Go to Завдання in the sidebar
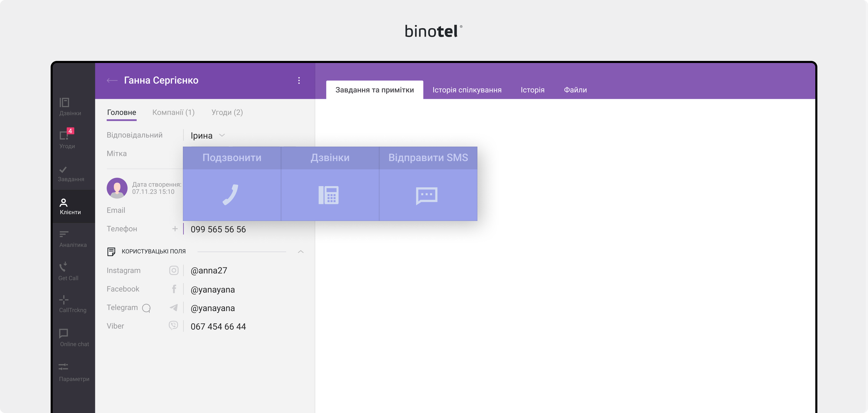Viewport: 868px width, 413px height. 71,174
